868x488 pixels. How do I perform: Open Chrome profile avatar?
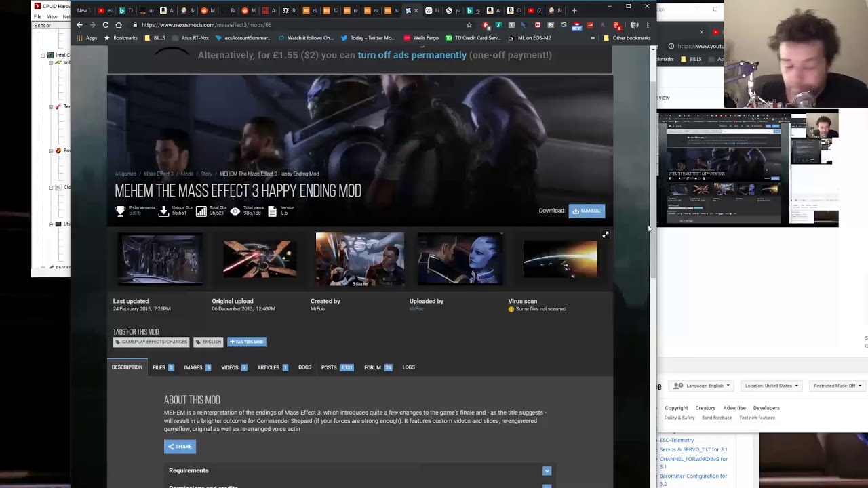(x=634, y=24)
